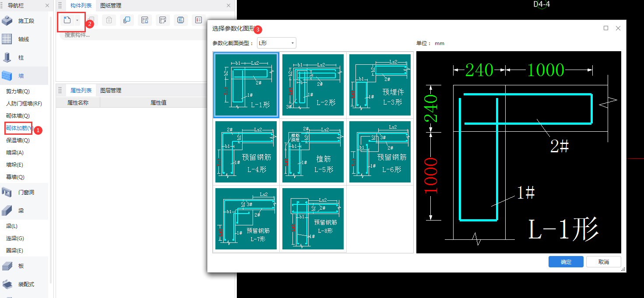Screen dimensions: 644x298
Task: Select 梁(L) item
Action: click(12, 226)
